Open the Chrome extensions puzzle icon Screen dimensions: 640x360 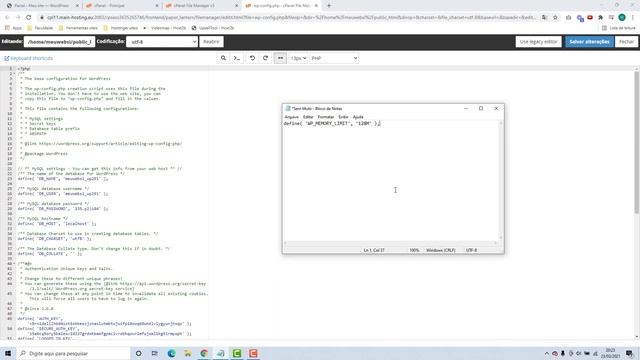600,18
